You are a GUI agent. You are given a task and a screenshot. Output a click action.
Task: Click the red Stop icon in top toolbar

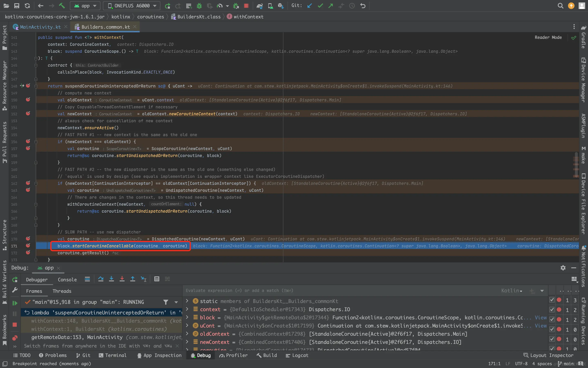tap(246, 6)
